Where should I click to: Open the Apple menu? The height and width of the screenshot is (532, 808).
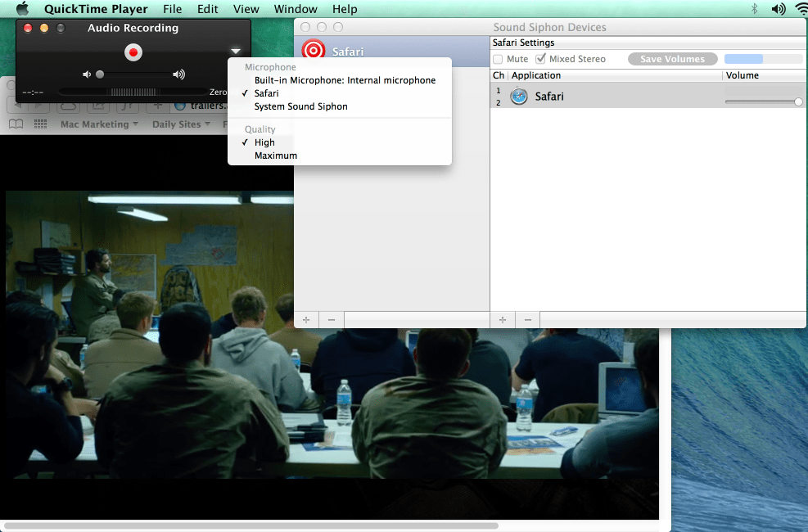23,9
